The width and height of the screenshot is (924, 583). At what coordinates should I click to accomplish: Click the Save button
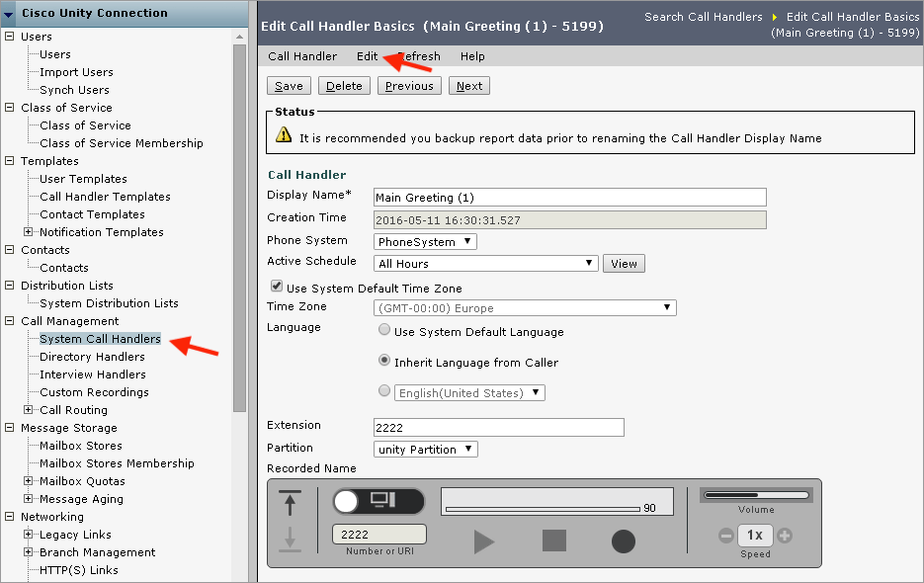pyautogui.click(x=289, y=86)
